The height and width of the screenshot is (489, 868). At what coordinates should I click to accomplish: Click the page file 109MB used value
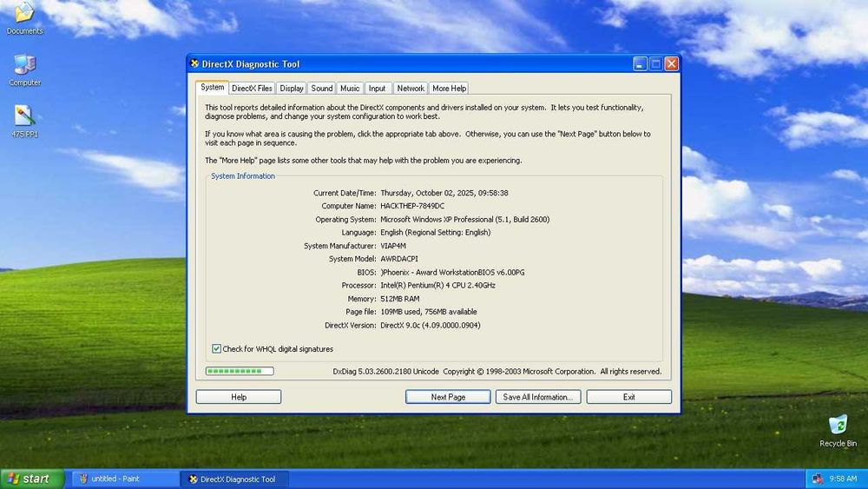coord(429,312)
